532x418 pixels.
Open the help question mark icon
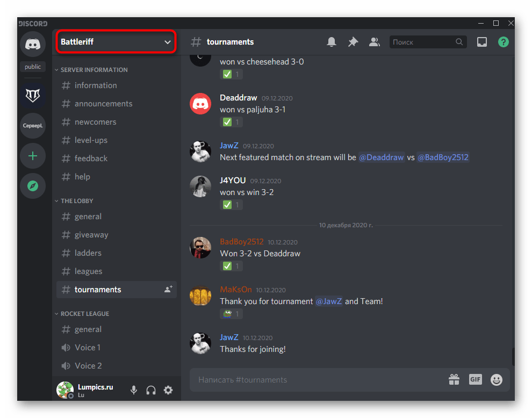click(x=503, y=42)
